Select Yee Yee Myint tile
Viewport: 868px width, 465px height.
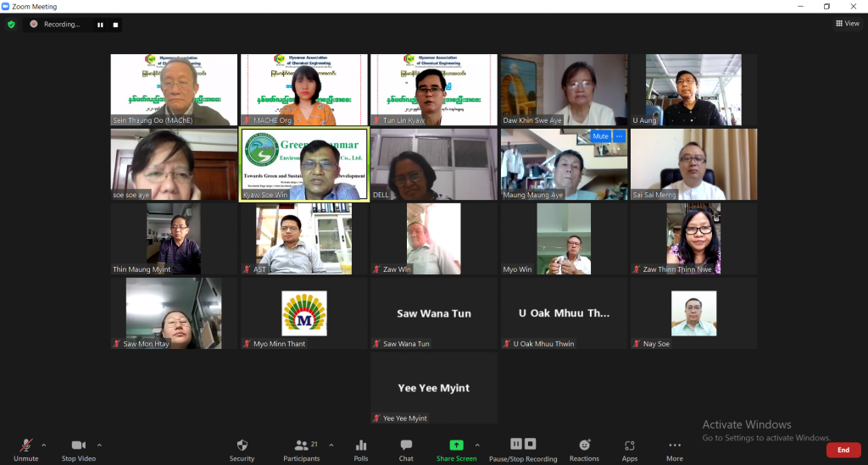434,388
